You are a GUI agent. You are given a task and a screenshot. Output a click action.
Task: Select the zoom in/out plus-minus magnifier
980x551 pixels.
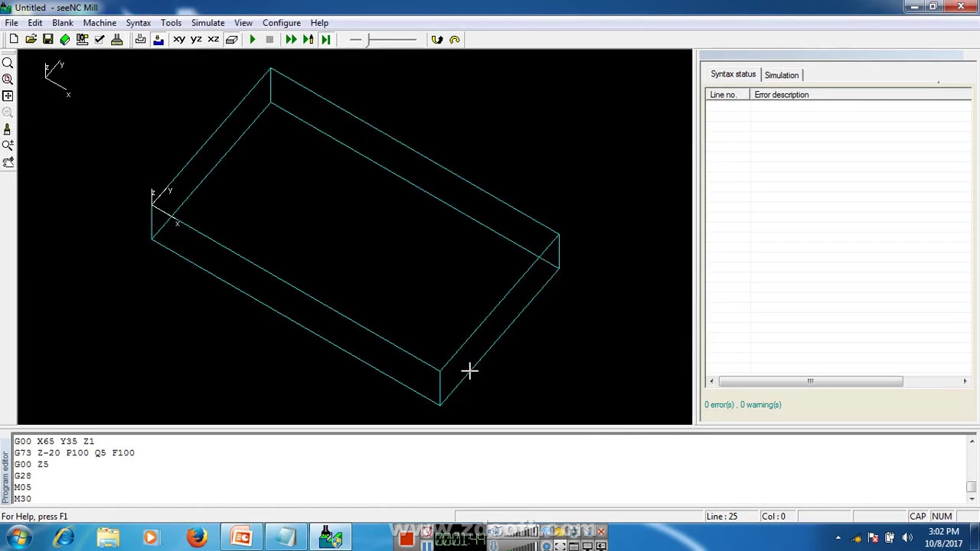(x=8, y=145)
